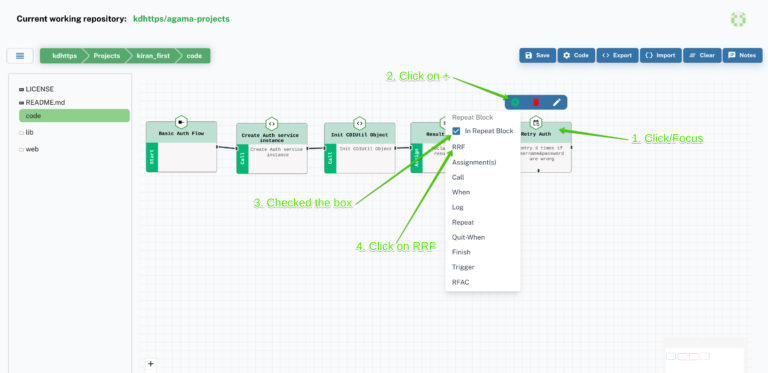The height and width of the screenshot is (373, 768).
Task: Uncheck the In Repeat Block checkbox
Action: [x=456, y=131]
